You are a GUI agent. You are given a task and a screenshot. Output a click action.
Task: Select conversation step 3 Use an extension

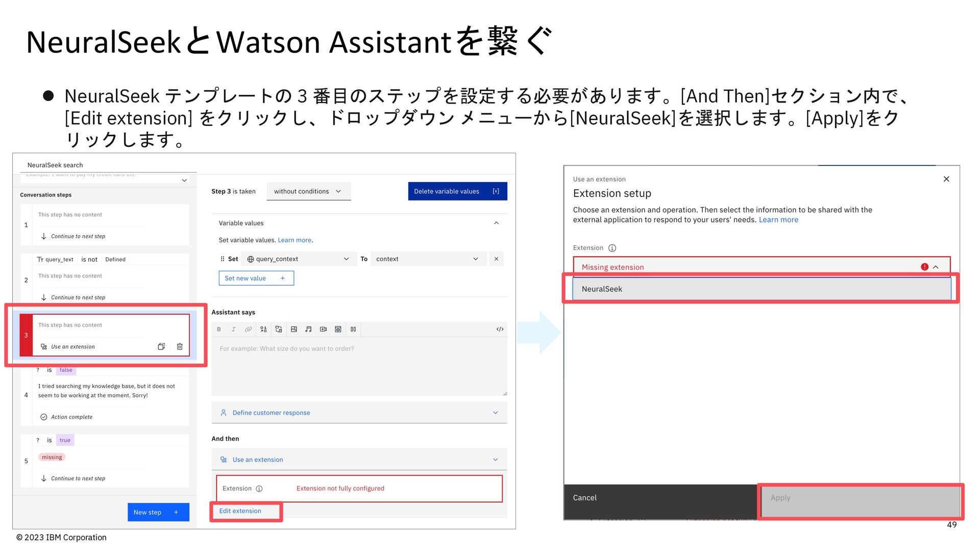pos(105,335)
